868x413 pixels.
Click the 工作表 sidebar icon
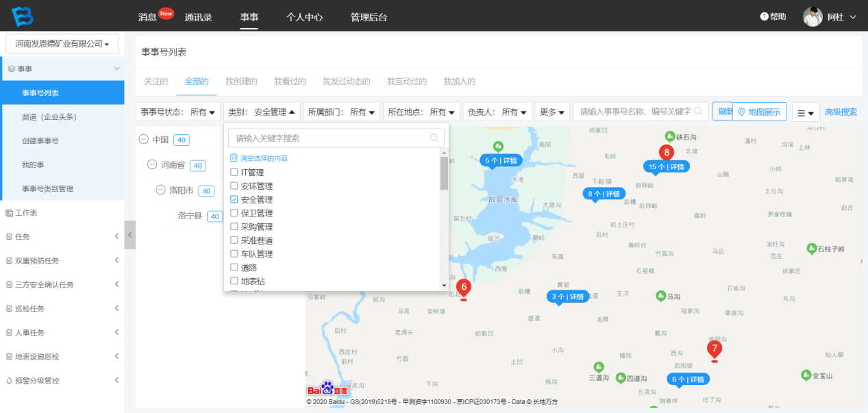point(9,213)
